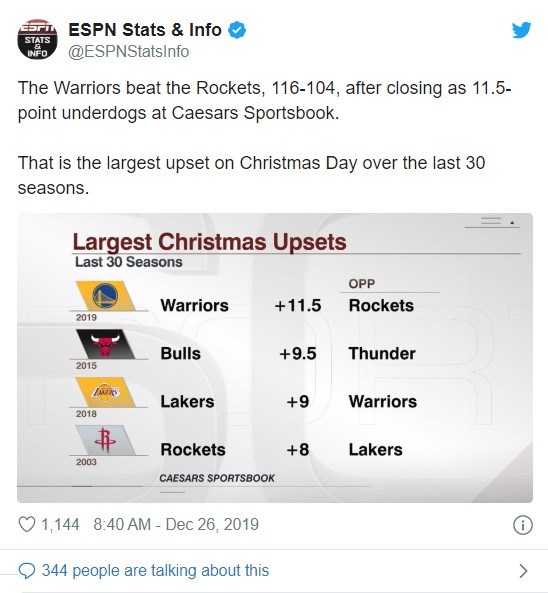
Task: Expand the conversation via right chevron
Action: 523,571
